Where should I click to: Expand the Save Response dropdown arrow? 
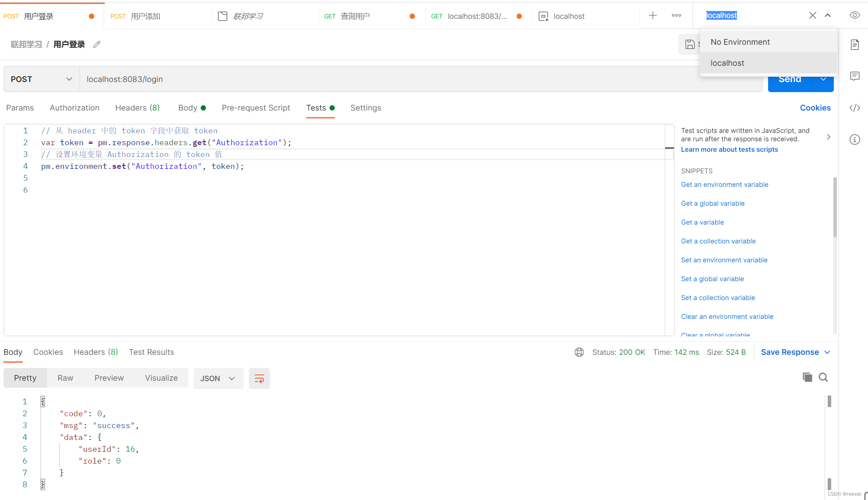(x=828, y=352)
